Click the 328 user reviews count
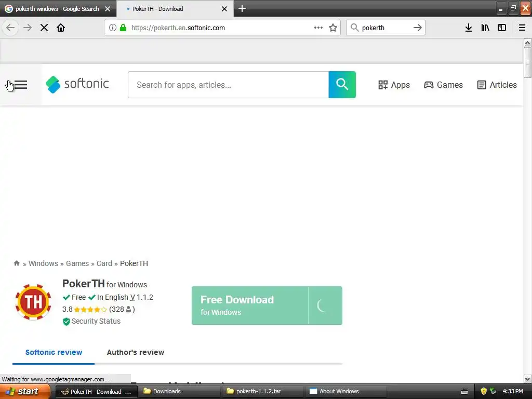The width and height of the screenshot is (532, 399). 122,310
